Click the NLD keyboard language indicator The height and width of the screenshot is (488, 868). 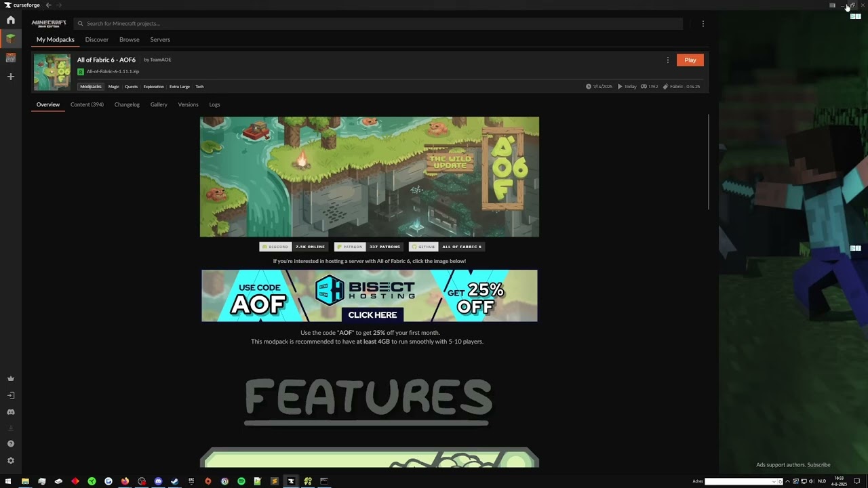[823, 481]
